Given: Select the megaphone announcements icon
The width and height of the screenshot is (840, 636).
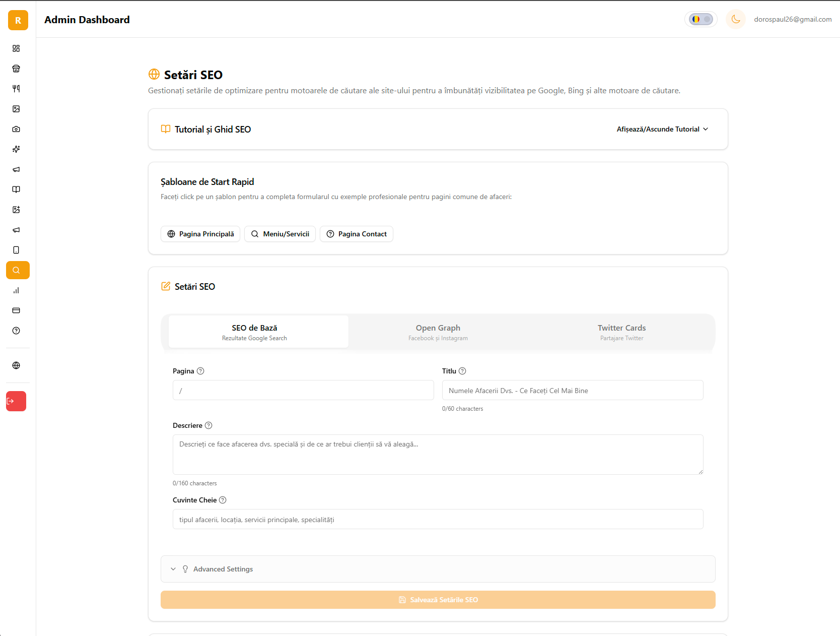Looking at the screenshot, I should pyautogui.click(x=16, y=169).
